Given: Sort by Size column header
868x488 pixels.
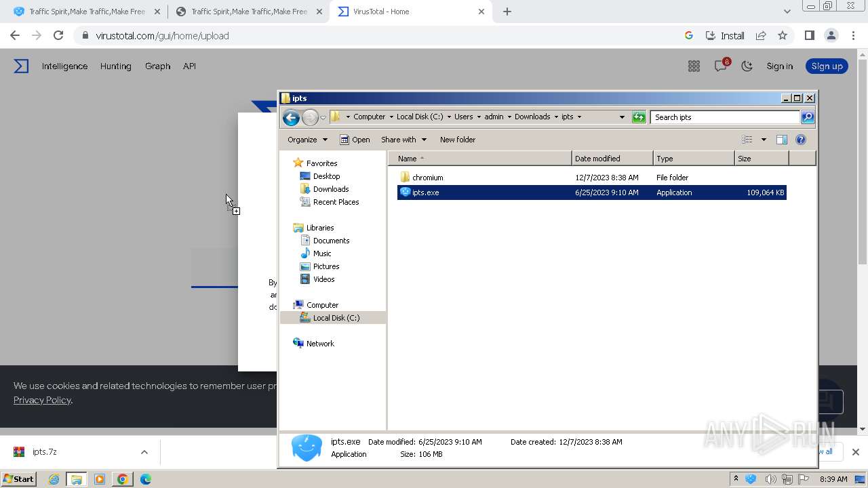Looking at the screenshot, I should [x=762, y=159].
